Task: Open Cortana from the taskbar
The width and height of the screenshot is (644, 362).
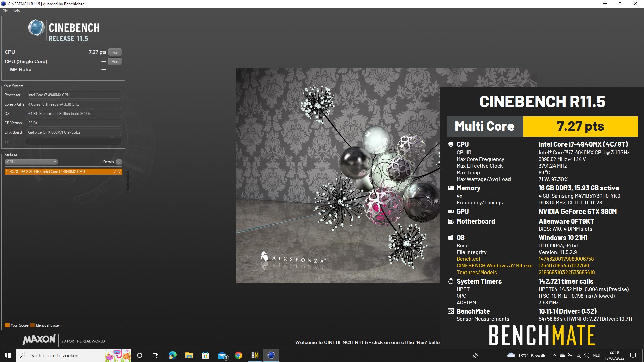Action: (140, 355)
